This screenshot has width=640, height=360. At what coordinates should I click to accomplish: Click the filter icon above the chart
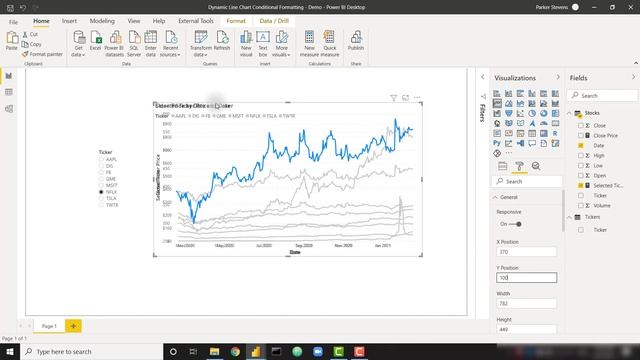tap(393, 98)
